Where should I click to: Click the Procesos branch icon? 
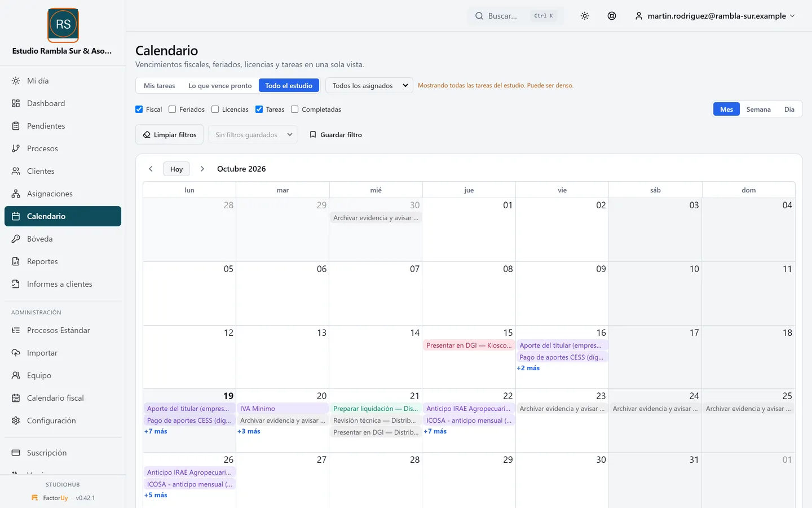(x=16, y=148)
